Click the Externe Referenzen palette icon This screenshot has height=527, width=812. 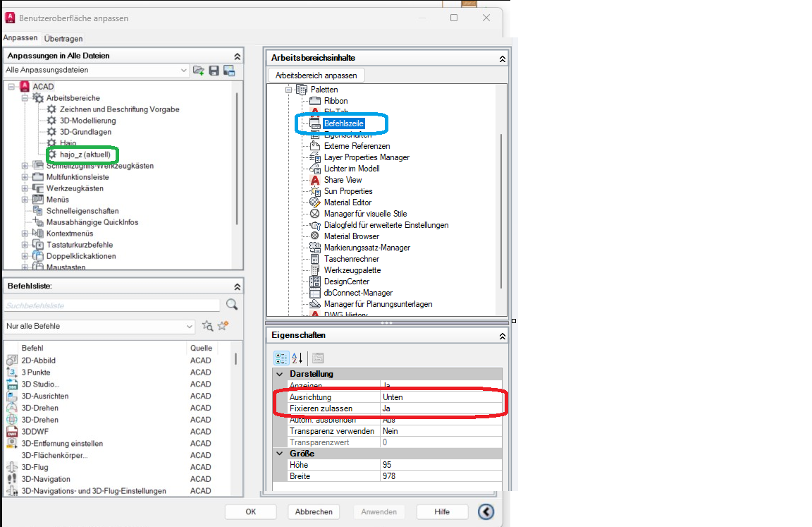(315, 146)
